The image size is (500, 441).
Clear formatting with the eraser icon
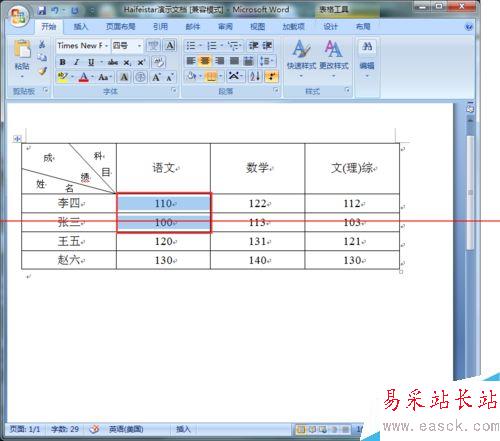click(x=158, y=62)
